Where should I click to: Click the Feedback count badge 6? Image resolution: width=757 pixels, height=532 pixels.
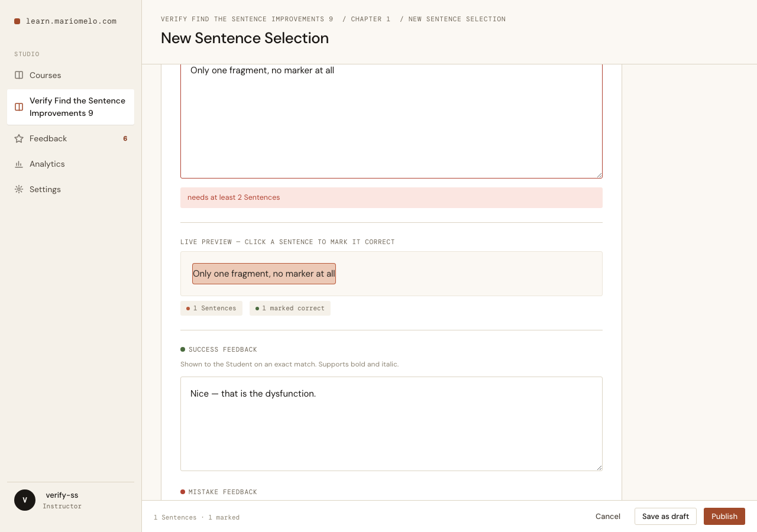coord(125,138)
